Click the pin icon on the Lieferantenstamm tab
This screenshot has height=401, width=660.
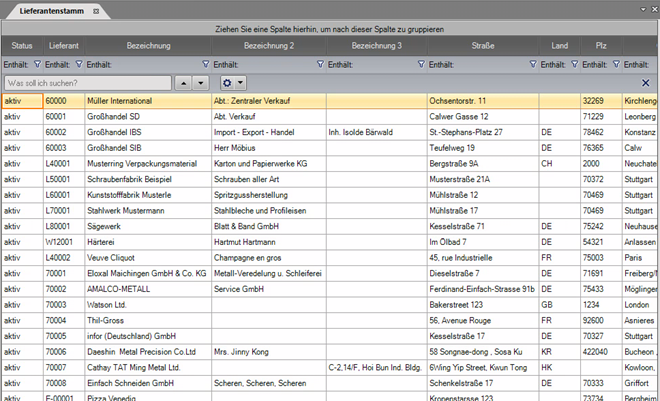tap(95, 9)
